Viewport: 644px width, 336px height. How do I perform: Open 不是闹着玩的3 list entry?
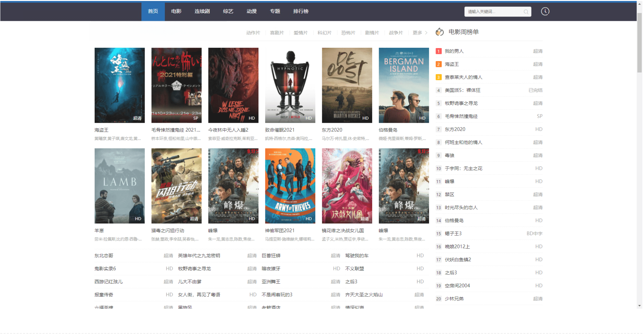pyautogui.click(x=277, y=295)
